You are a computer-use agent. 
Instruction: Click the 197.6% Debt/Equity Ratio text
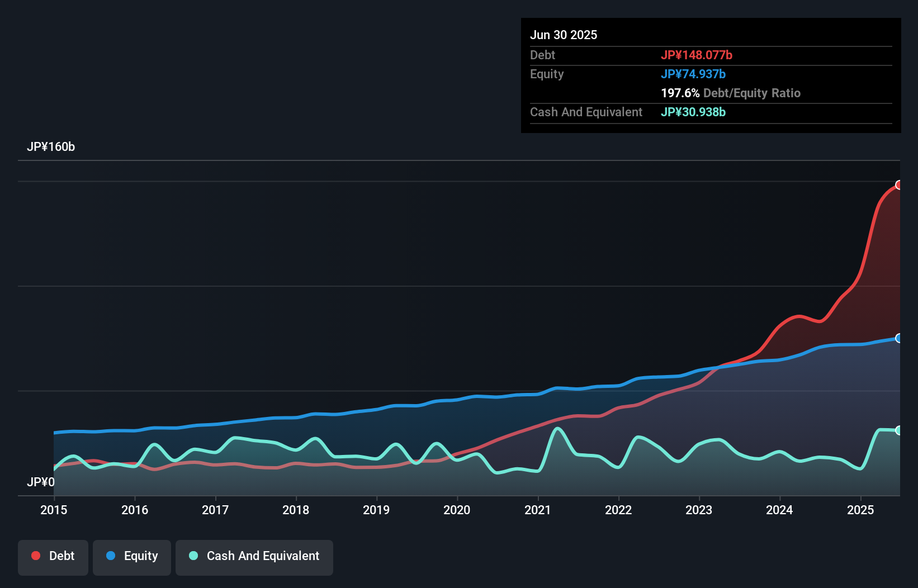[731, 93]
